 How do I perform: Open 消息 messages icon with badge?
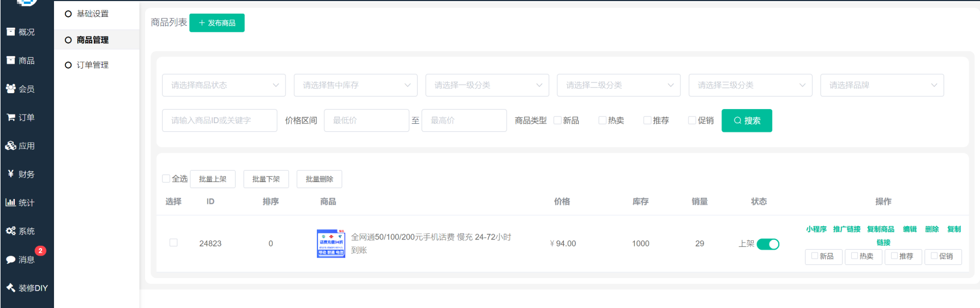point(11,259)
